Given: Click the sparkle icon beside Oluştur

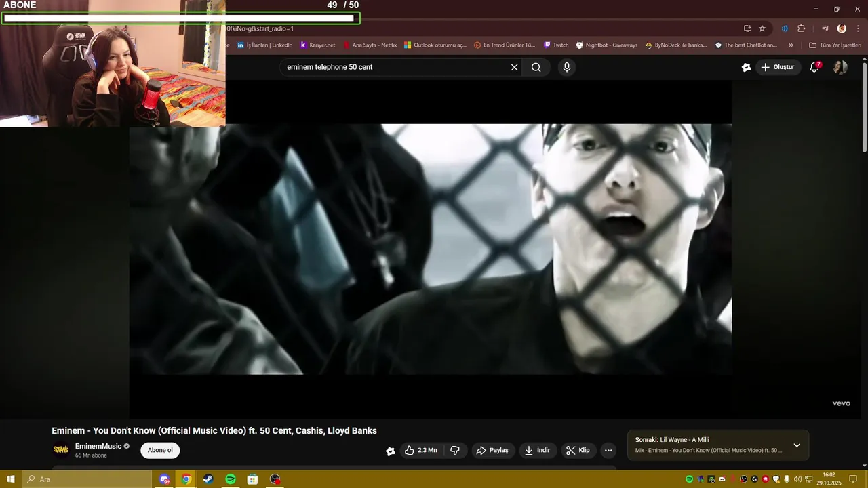Looking at the screenshot, I should click(x=746, y=67).
